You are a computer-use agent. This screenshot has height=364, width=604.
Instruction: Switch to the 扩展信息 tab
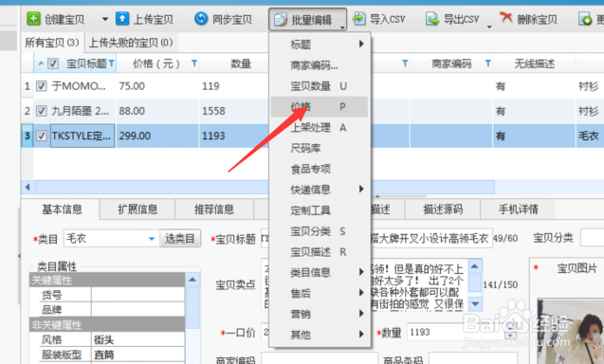pos(137,209)
